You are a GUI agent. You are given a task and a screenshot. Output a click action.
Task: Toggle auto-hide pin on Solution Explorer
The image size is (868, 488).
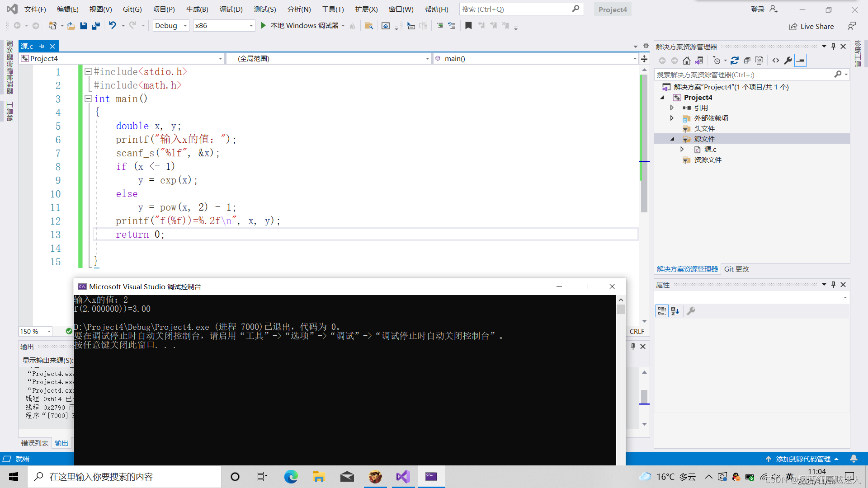click(x=833, y=47)
